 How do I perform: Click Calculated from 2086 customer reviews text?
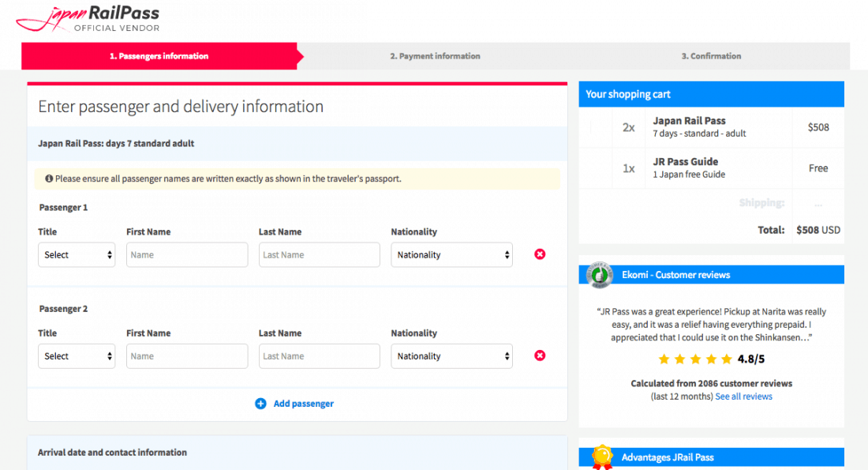(x=711, y=384)
